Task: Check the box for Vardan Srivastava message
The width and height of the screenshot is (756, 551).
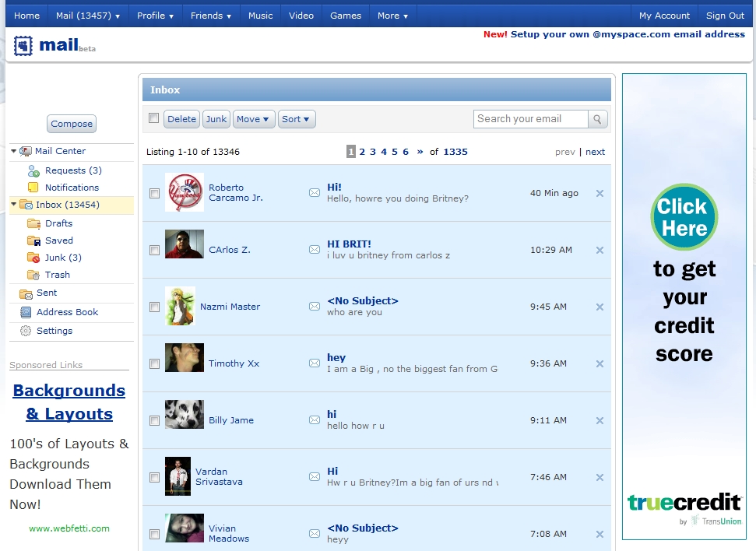Action: coord(154,478)
